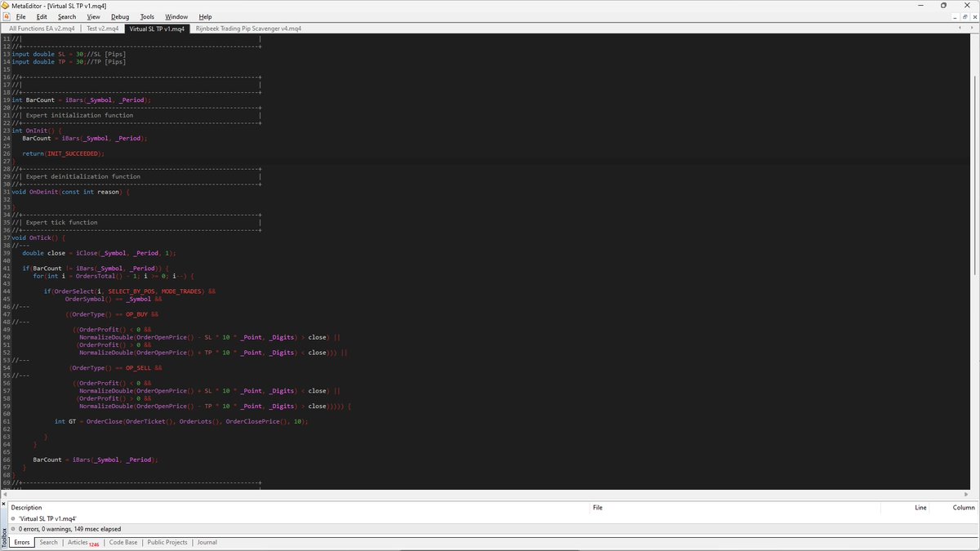980x551 pixels.
Task: Click the 'void OnTick() {' line
Action: [x=38, y=238]
